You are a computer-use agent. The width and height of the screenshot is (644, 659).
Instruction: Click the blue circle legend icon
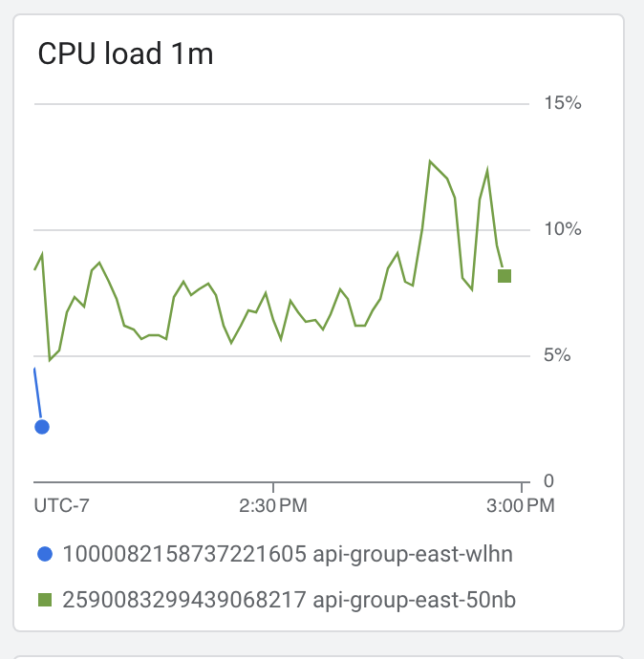click(x=45, y=554)
